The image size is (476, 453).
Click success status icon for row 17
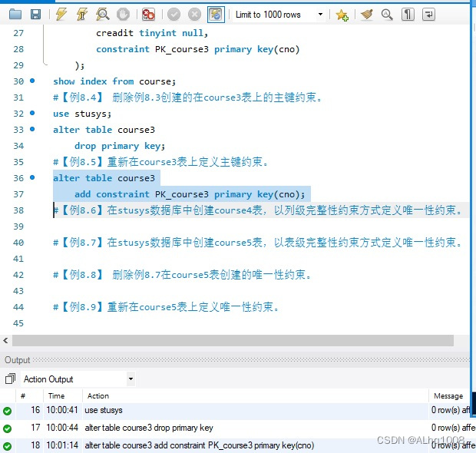tap(7, 428)
